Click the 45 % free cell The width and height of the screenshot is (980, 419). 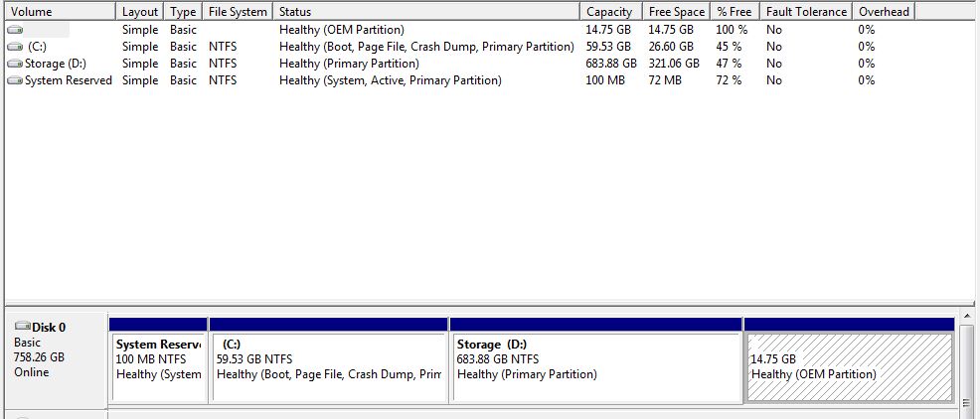pyautogui.click(x=729, y=47)
